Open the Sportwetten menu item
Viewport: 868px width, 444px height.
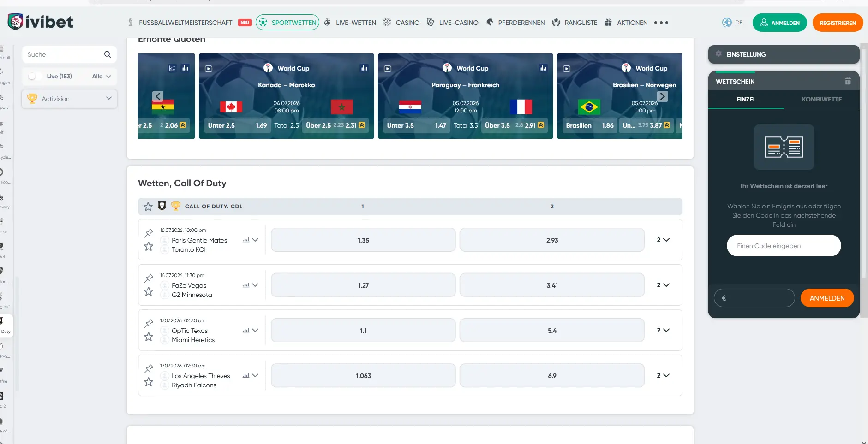coord(287,23)
